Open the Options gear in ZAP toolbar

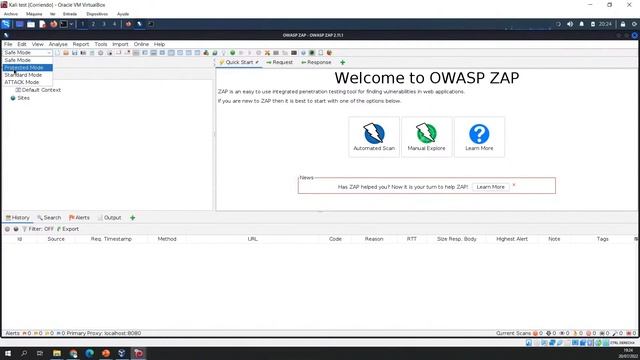pyautogui.click(x=100, y=53)
